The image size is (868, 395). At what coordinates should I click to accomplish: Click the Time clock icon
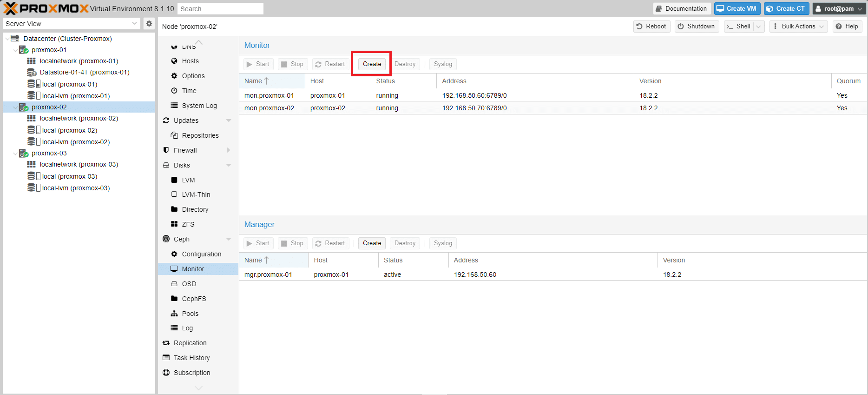[174, 91]
